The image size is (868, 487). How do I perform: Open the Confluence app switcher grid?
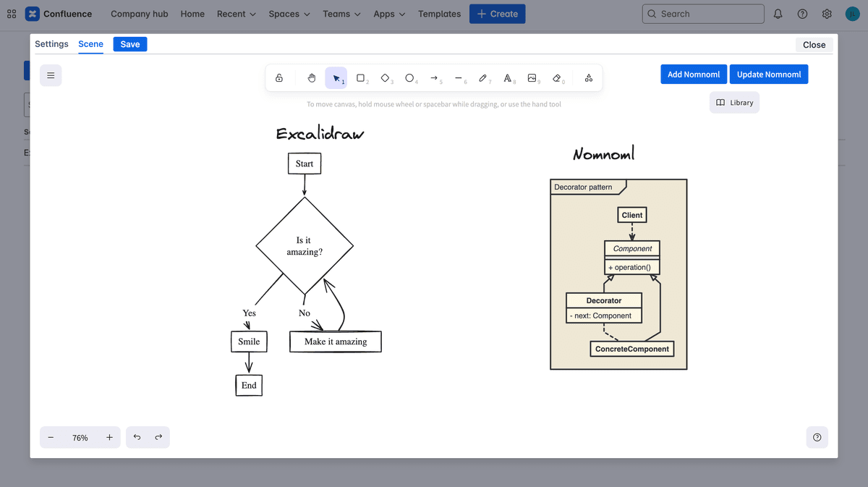12,14
